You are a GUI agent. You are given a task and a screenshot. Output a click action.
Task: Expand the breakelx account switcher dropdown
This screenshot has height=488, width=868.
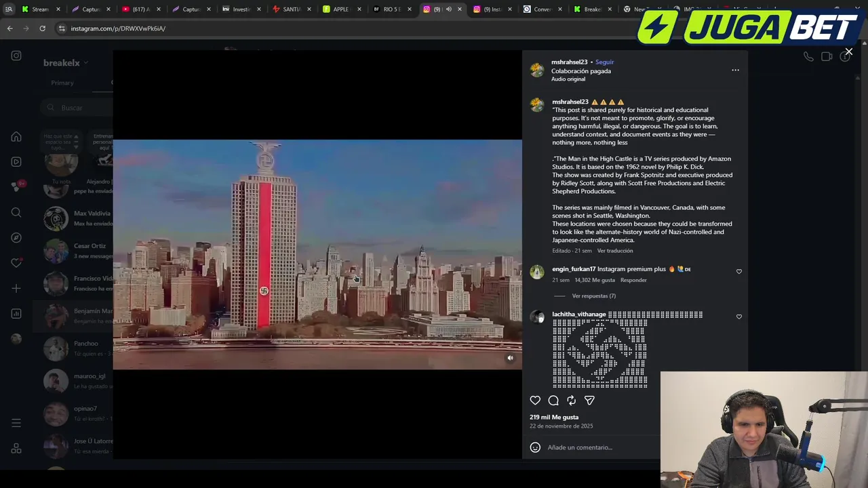click(x=66, y=63)
